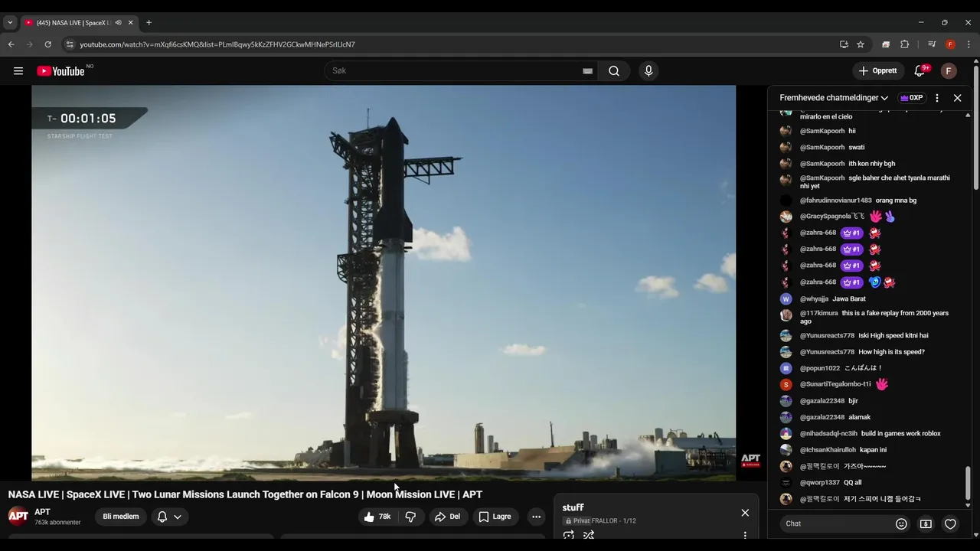View site information icon in address bar
This screenshot has width=980, height=551.
pos(70,44)
